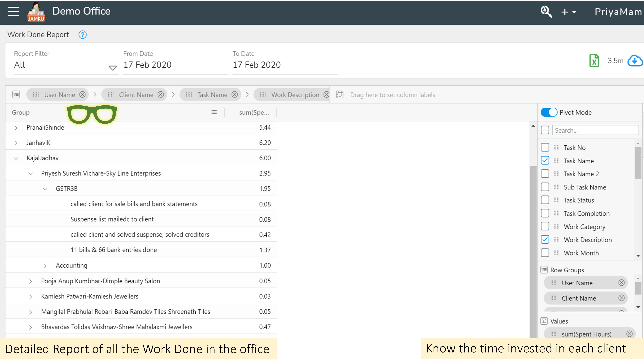Remove Task Name group chip
This screenshot has width=644, height=362.
[x=235, y=95]
